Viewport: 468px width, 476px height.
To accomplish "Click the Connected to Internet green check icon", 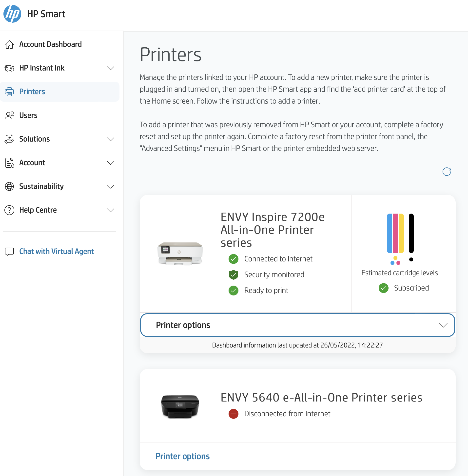I will 234,259.
